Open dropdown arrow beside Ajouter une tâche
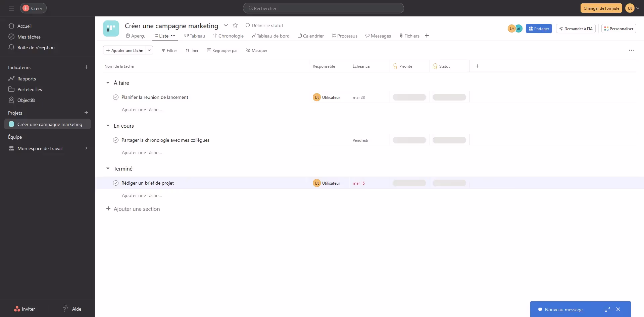The width and height of the screenshot is (644, 317). 149,50
